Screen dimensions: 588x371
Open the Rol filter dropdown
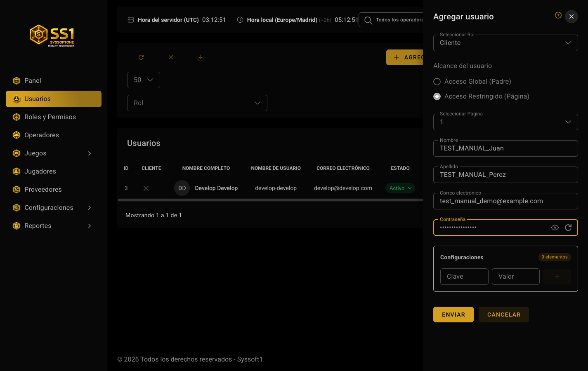coord(197,103)
